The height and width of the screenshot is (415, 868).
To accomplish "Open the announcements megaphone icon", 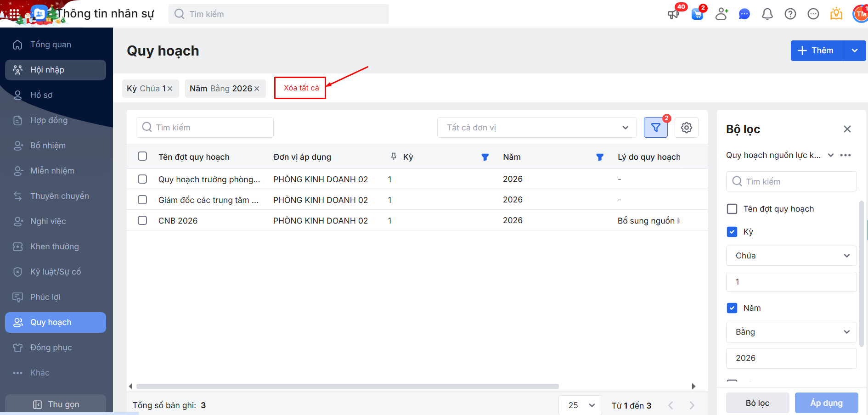I will [673, 14].
